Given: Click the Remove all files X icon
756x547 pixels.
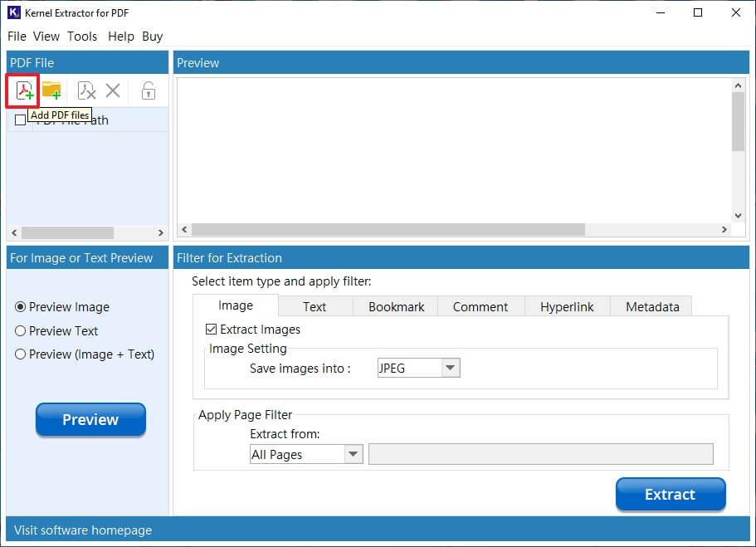Looking at the screenshot, I should 113,90.
